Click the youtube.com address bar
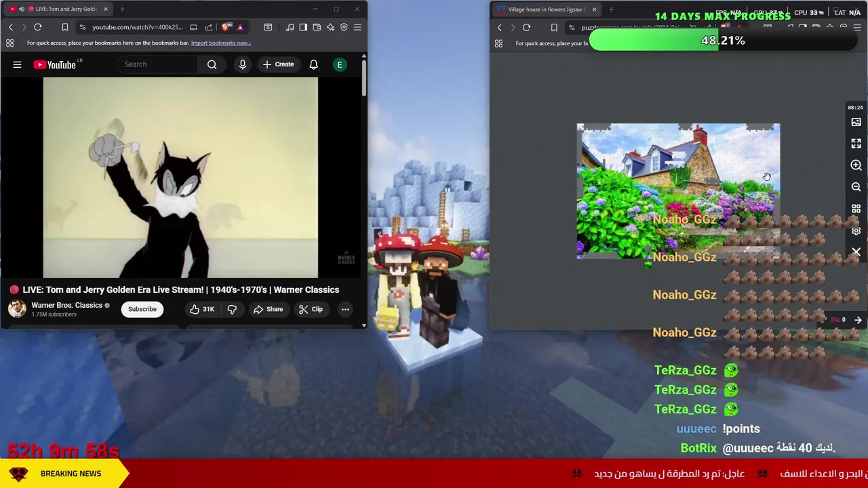Viewport: 868px width, 488px height. click(138, 27)
